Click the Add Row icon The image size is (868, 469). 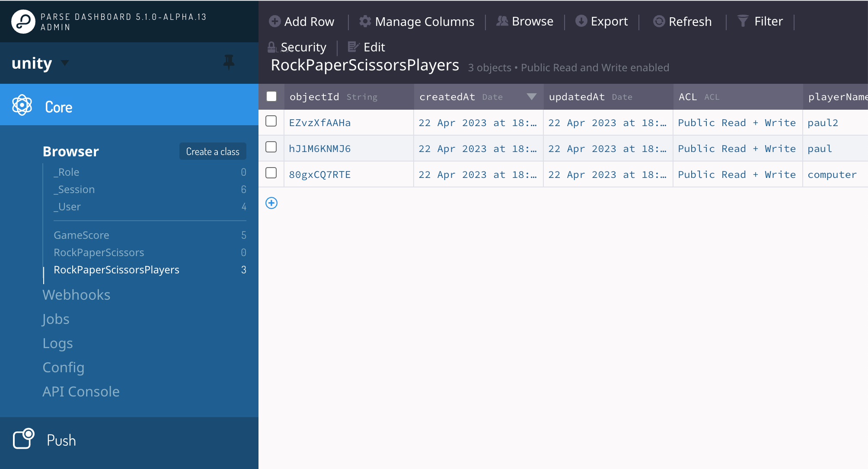(x=275, y=21)
